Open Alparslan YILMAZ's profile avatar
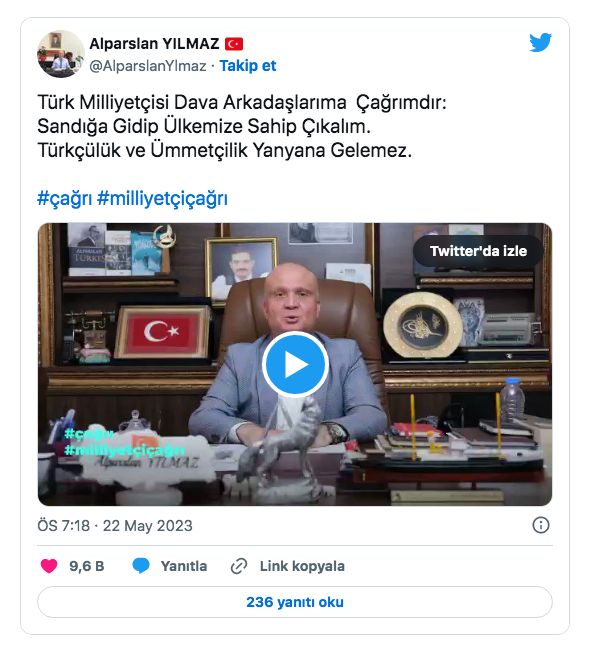The height and width of the screenshot is (649, 589). click(x=61, y=54)
